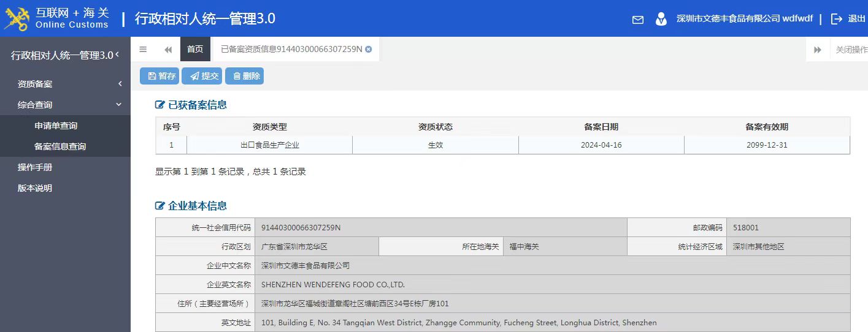Open 操作手册 in sidebar
868x332 pixels.
pyautogui.click(x=65, y=167)
